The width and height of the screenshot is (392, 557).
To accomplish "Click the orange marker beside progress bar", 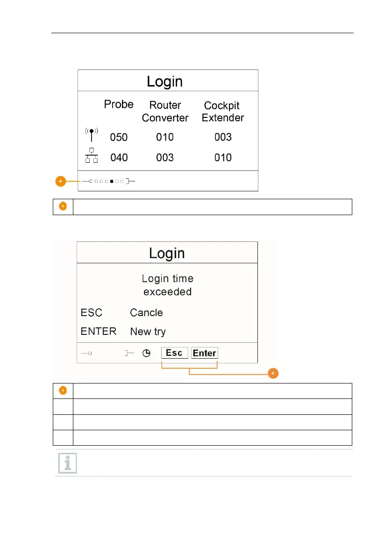I will coord(61,181).
